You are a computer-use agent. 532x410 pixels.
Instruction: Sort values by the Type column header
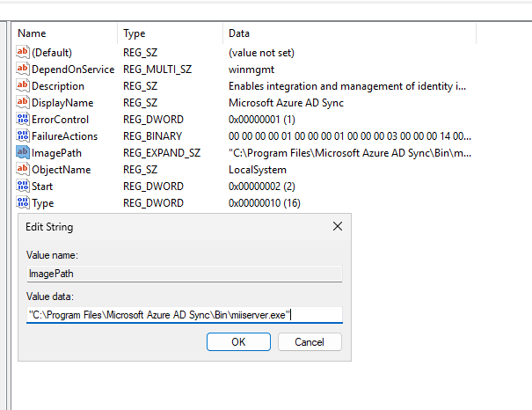[171, 33]
